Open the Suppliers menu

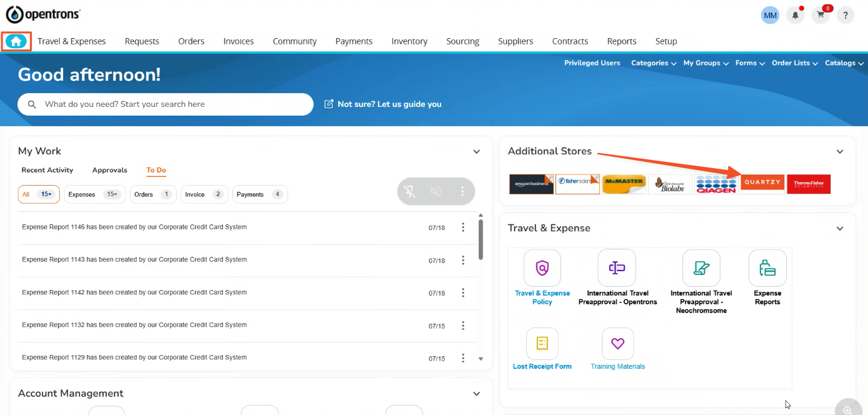point(516,41)
